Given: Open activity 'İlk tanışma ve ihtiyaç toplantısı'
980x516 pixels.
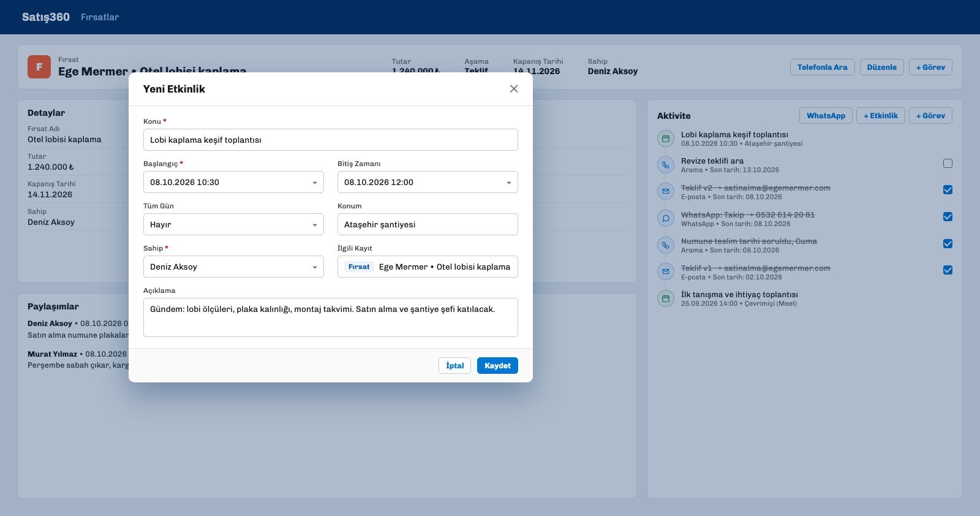Looking at the screenshot, I should 739,295.
